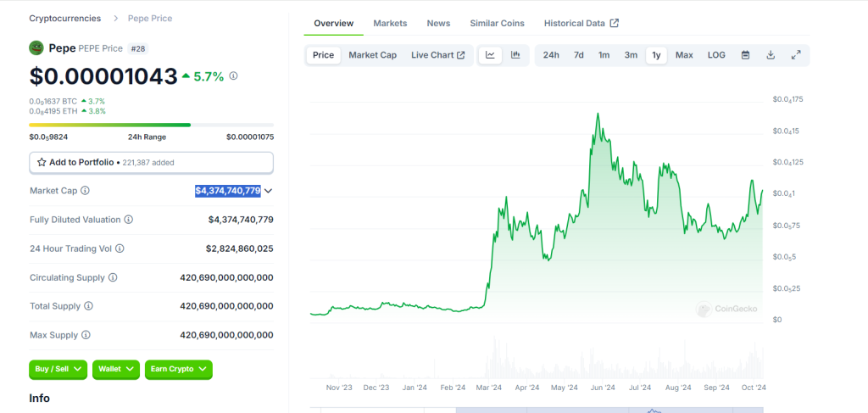Go to the Markets tab
This screenshot has height=413, width=868.
[x=390, y=23]
